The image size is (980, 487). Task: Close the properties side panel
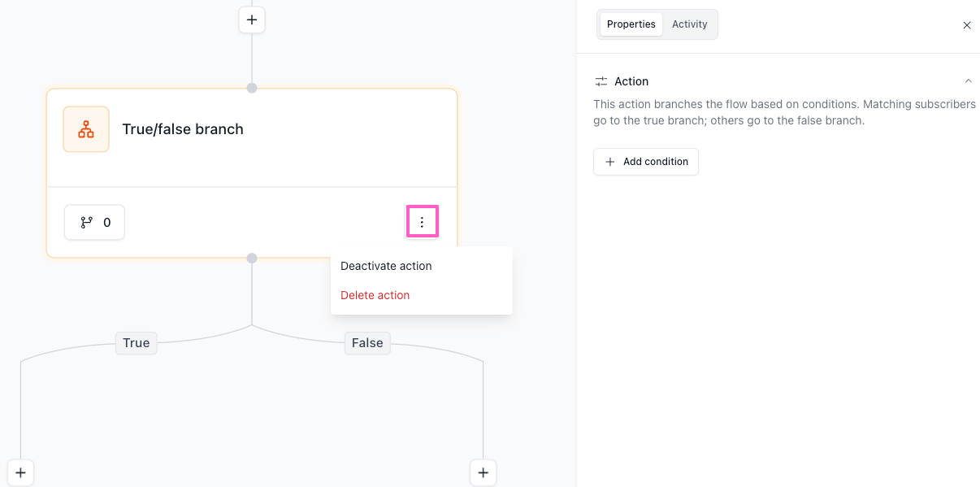967,25
